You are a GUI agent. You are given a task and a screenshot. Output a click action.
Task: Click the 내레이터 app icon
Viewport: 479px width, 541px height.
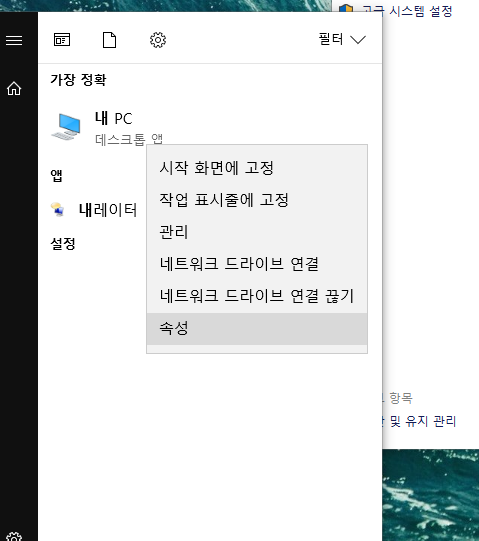pyautogui.click(x=58, y=209)
